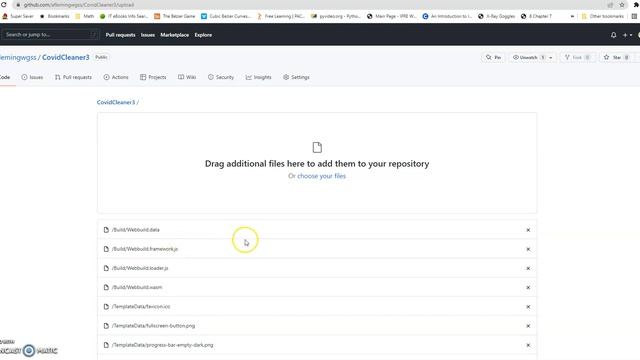The width and height of the screenshot is (640, 360).
Task: Click the file icon beside /Build/Webbuild.data
Action: 106,230
